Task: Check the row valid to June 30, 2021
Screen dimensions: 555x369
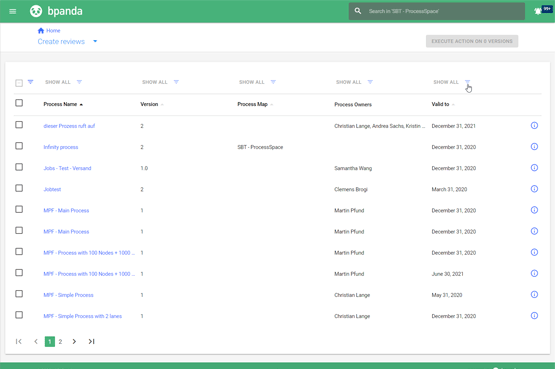Action: 19,273
